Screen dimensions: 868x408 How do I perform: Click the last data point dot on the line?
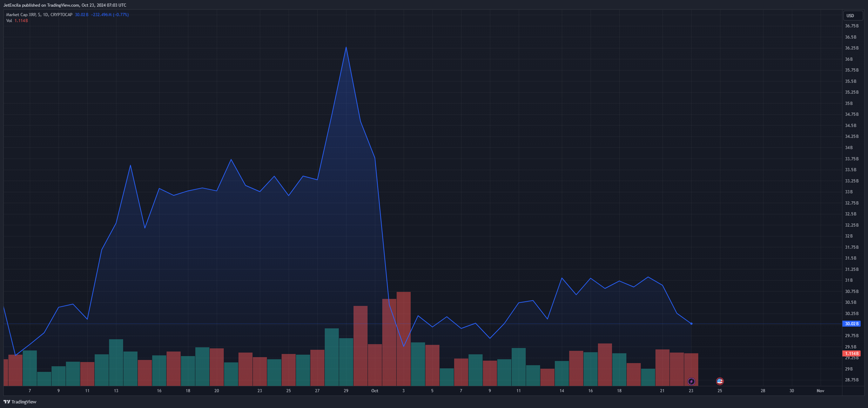(691, 324)
